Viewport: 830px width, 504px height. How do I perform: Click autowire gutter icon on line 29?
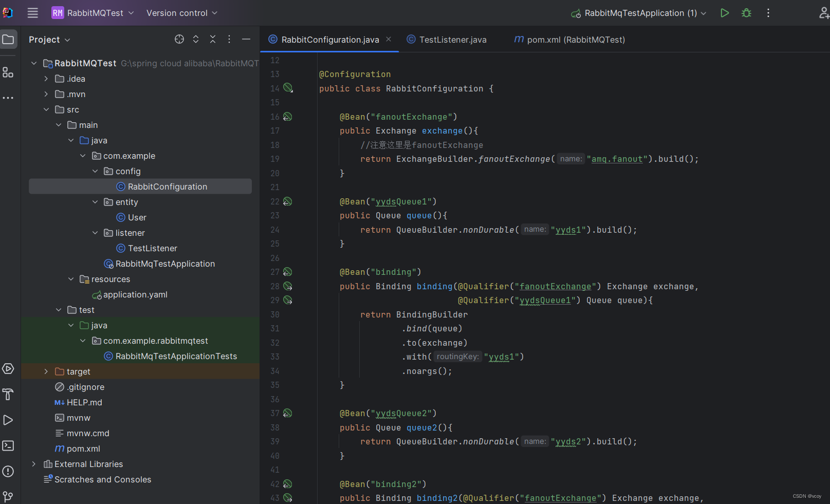click(x=288, y=300)
